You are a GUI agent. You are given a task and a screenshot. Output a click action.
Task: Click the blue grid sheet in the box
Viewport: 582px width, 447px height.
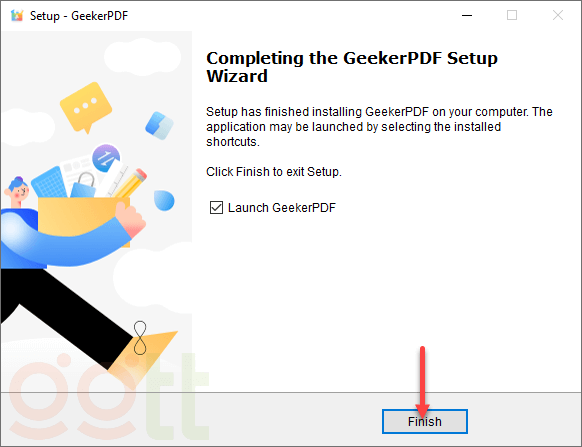49,183
